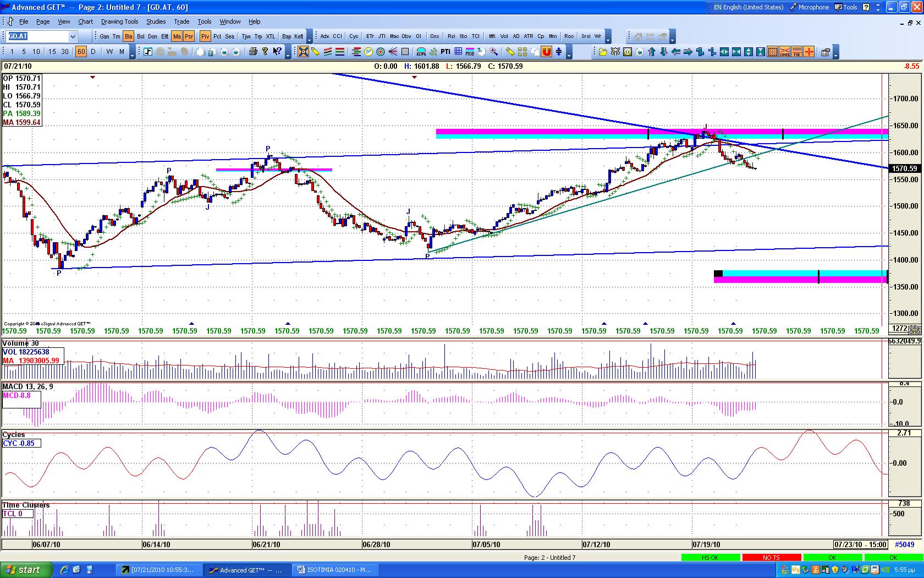The height and width of the screenshot is (578, 924).
Task: Open the GD.AT symbol dropdown
Action: tap(73, 36)
